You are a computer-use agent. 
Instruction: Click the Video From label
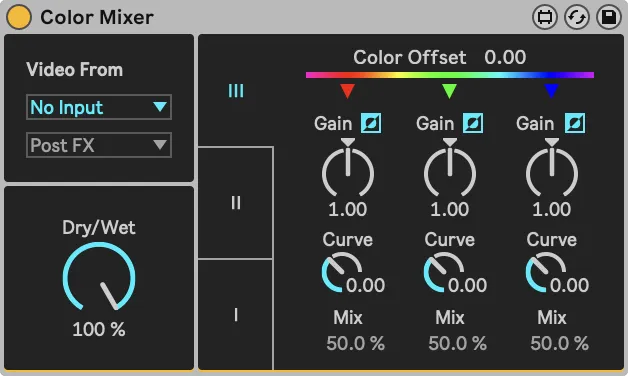74,70
